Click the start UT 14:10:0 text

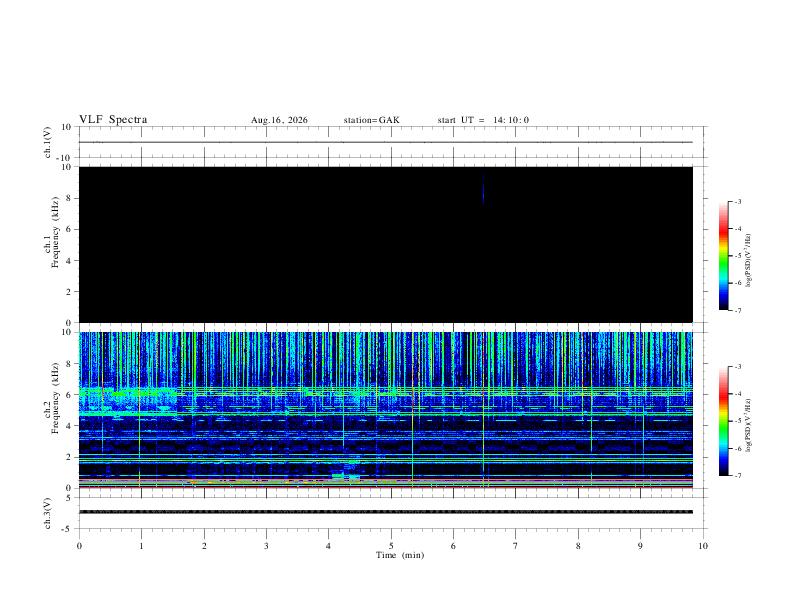(483, 120)
